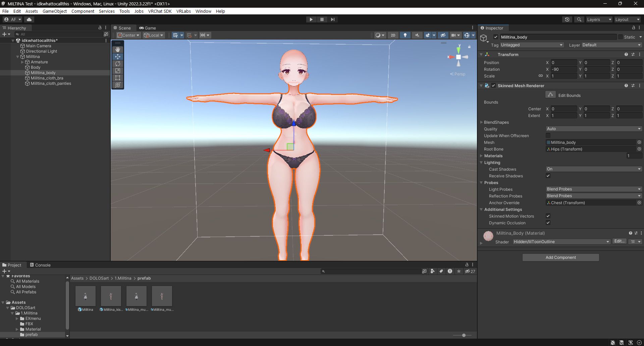Click the Gizmos toggle icon
The width and height of the screenshot is (644, 346).
pos(467,35)
